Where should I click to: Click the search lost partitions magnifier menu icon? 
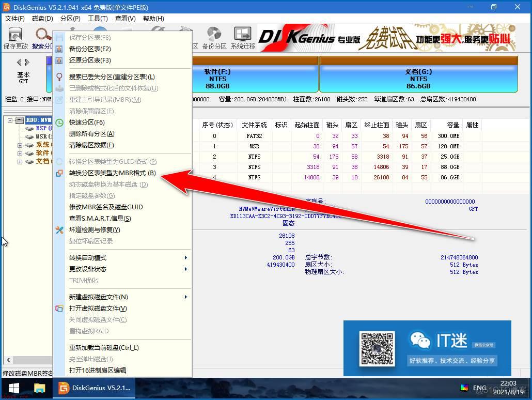[59, 77]
